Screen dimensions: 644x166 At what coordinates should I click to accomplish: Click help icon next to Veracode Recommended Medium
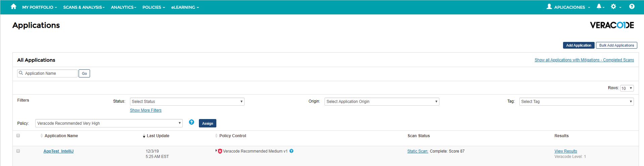292,151
